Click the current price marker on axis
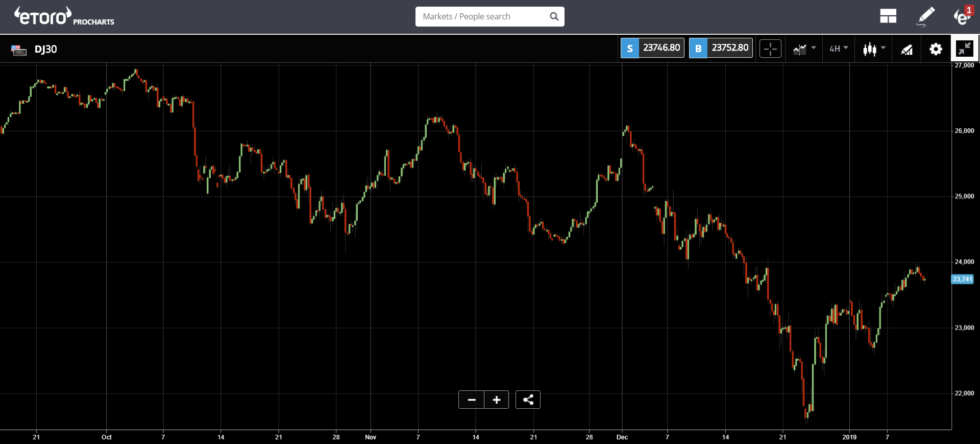The width and height of the screenshot is (980, 444). pyautogui.click(x=962, y=279)
